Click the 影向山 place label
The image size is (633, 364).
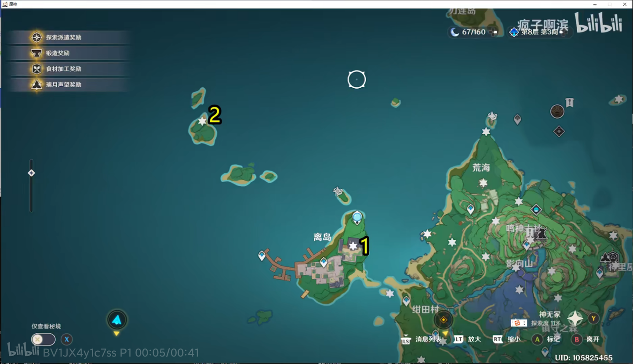[519, 263]
